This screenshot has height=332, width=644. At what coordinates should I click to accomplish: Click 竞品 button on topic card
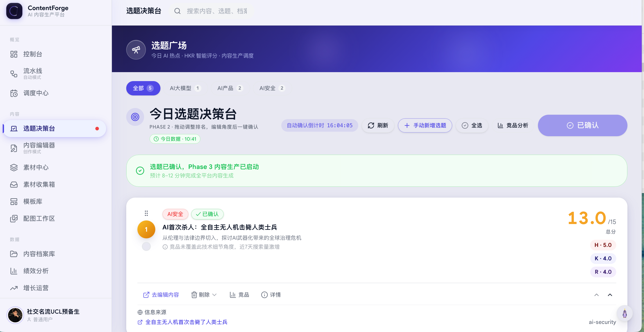pos(239,295)
